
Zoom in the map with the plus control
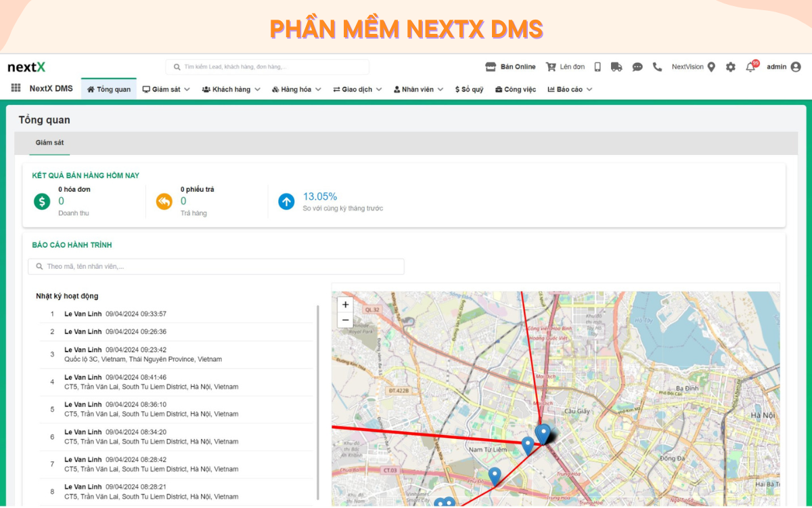tap(345, 304)
